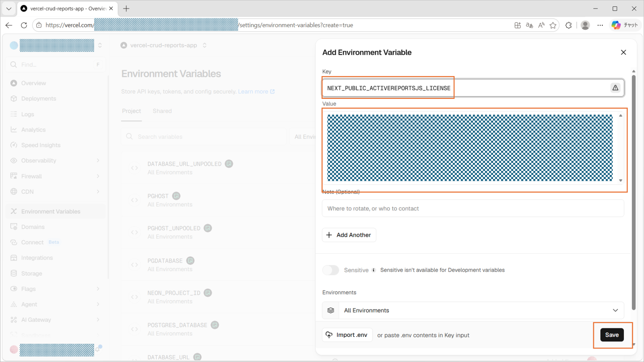The width and height of the screenshot is (644, 362).
Task: Click the Find box in the sidebar
Action: pos(56,64)
